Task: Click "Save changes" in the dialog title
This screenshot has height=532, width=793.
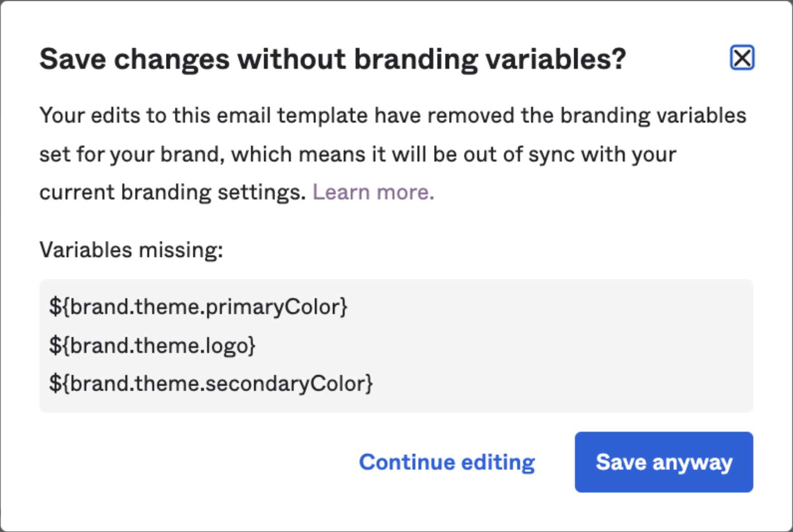Action: (135, 59)
